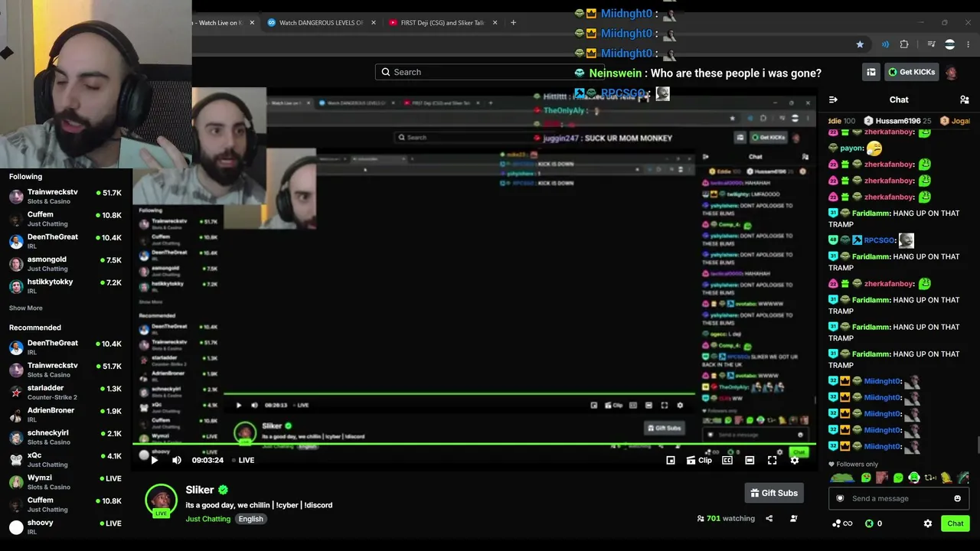Play the Sliker live stream
This screenshot has height=551, width=980.
coord(155,460)
